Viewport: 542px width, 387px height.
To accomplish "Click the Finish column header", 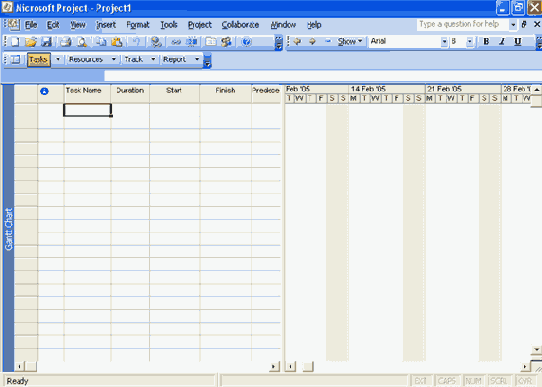I will tap(225, 93).
